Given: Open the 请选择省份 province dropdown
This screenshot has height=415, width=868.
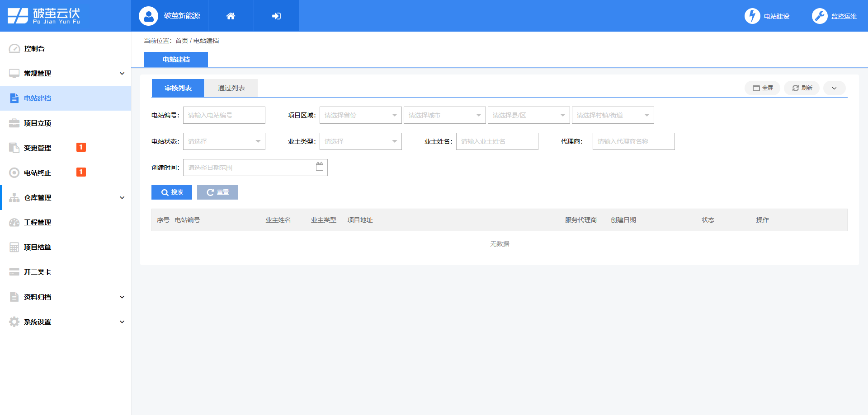Looking at the screenshot, I should (x=360, y=115).
